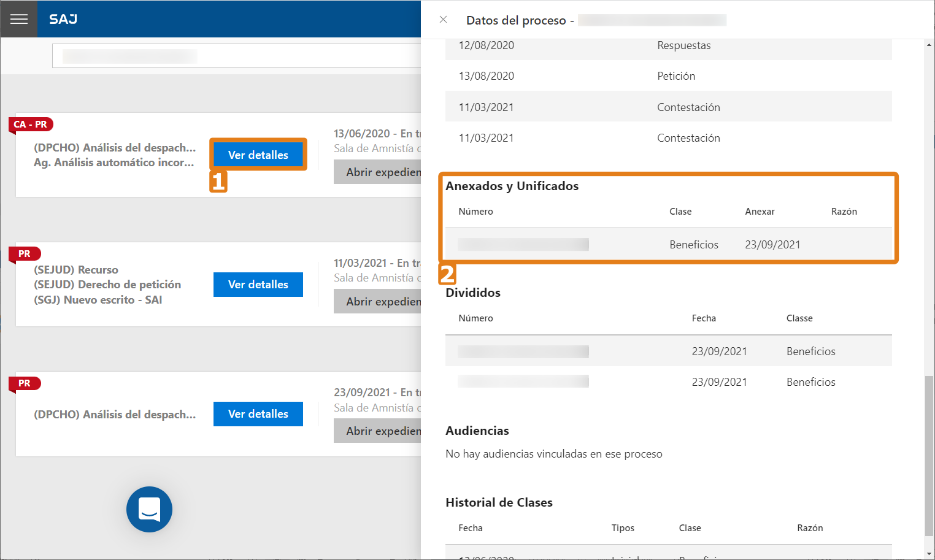
Task: Select the PR tag on the SEJUD Recurso card
Action: pyautogui.click(x=25, y=254)
